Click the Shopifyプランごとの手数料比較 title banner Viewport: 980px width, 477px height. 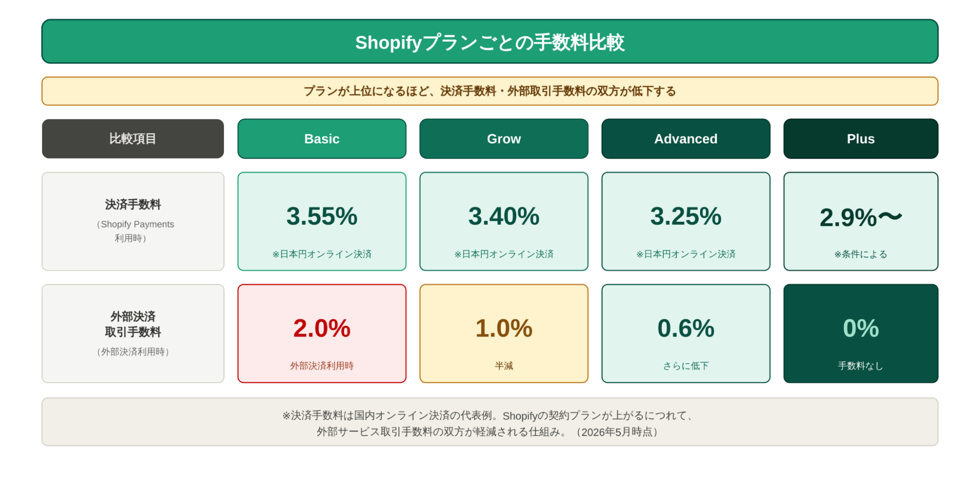(x=490, y=42)
